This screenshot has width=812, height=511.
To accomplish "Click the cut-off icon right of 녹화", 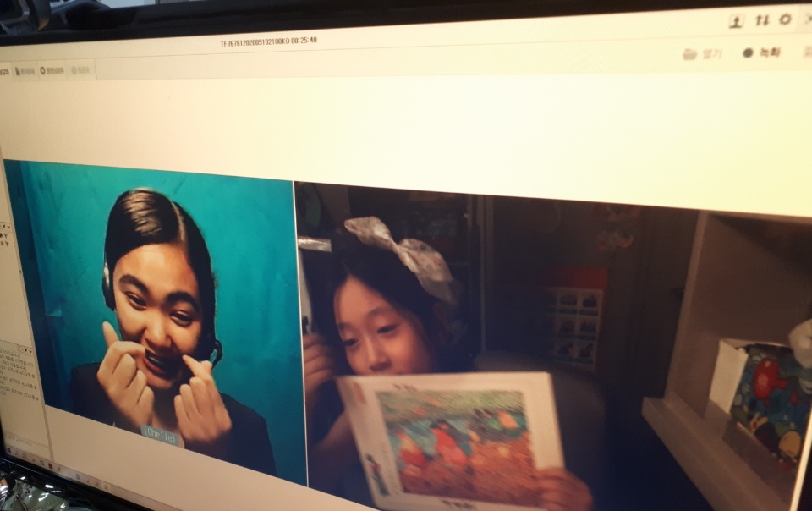I will tap(807, 51).
